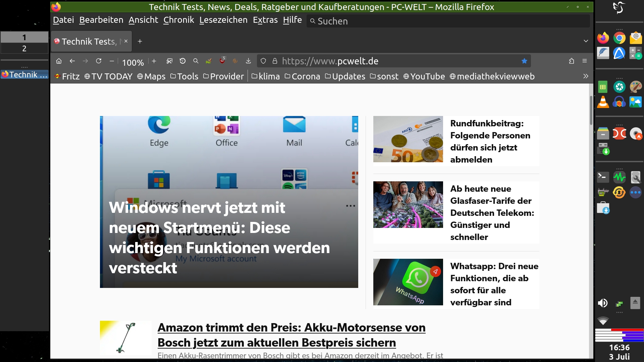Screen dimensions: 644x362
Task: Open the extensions puzzle menu
Action: [572, 61]
